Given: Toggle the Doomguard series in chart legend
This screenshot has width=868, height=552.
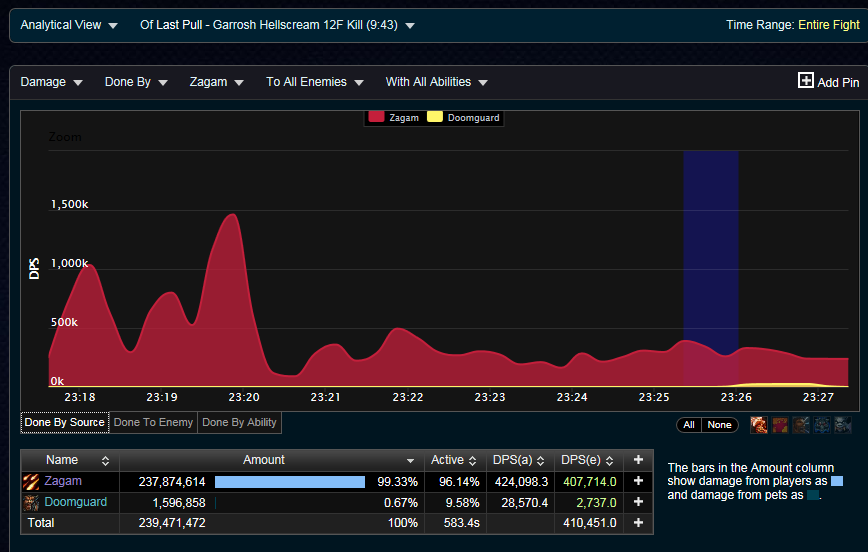Looking at the screenshot, I should point(463,117).
